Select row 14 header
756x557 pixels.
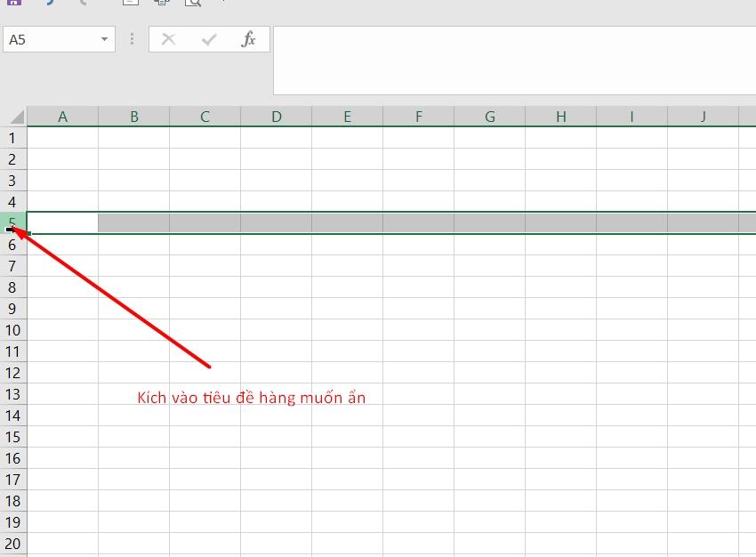pyautogui.click(x=13, y=416)
